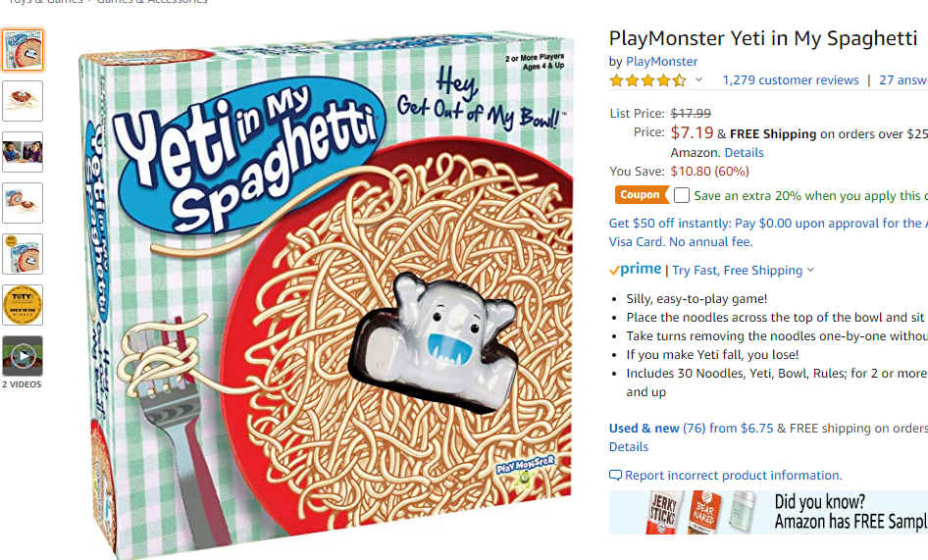Play the product video thumbnail
This screenshot has height=560, width=928.
click(23, 356)
